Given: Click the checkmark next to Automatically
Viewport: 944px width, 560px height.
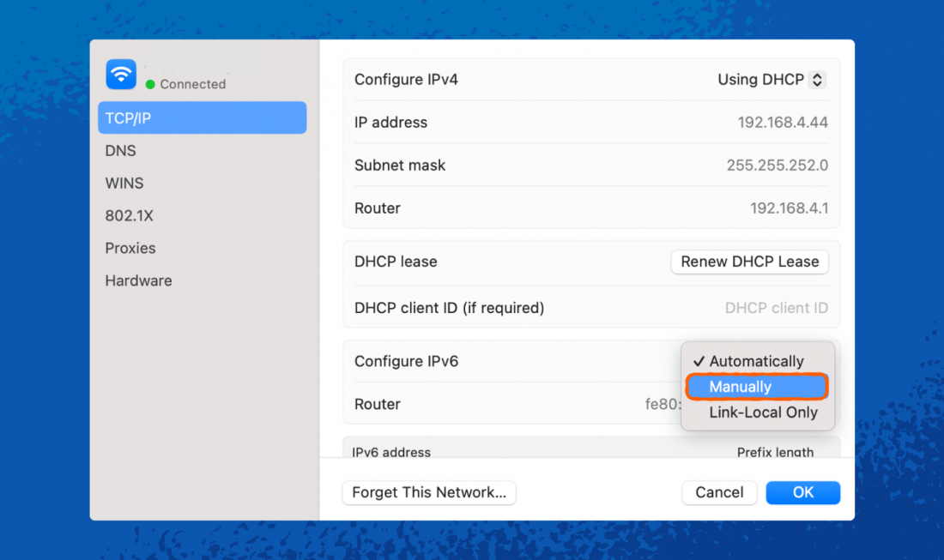Looking at the screenshot, I should click(699, 361).
